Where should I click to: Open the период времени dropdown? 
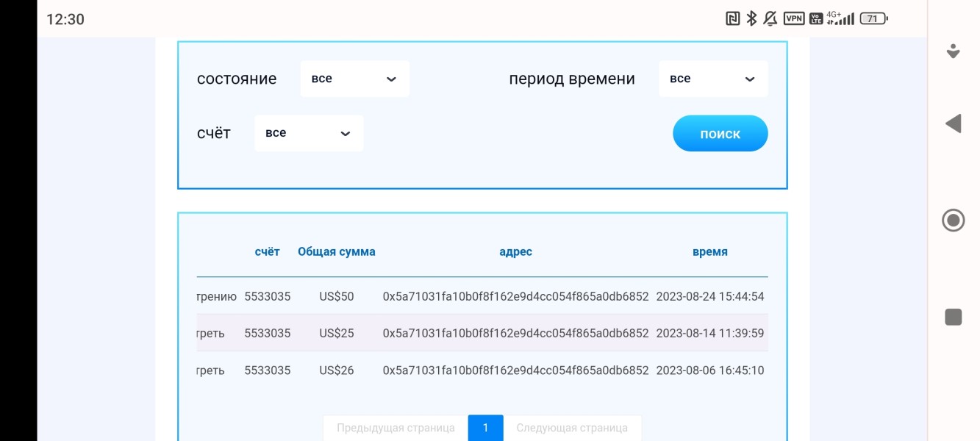pyautogui.click(x=713, y=79)
